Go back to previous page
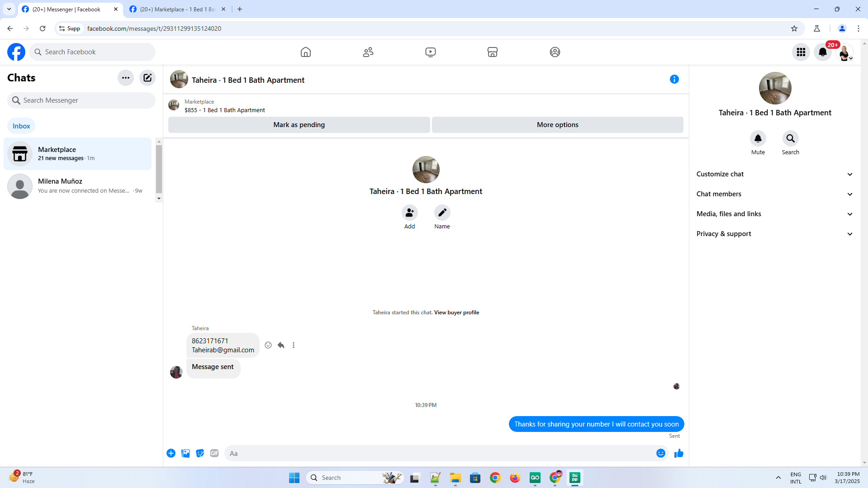 10,28
